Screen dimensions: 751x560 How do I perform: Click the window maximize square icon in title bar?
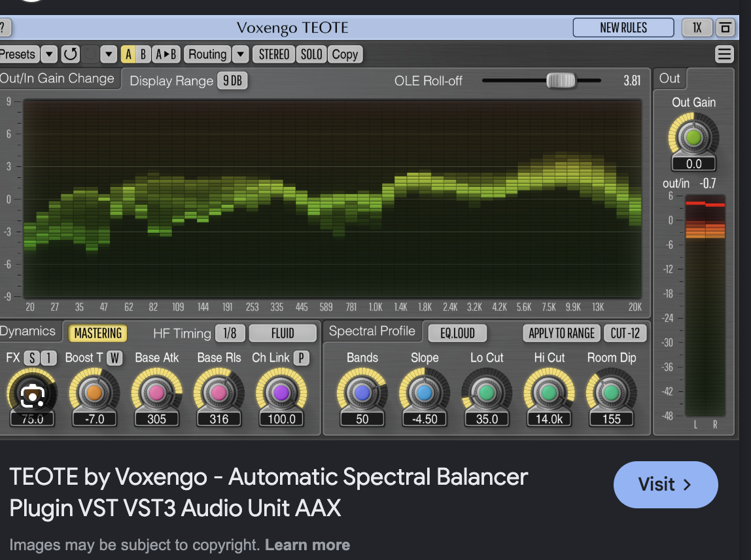click(725, 27)
